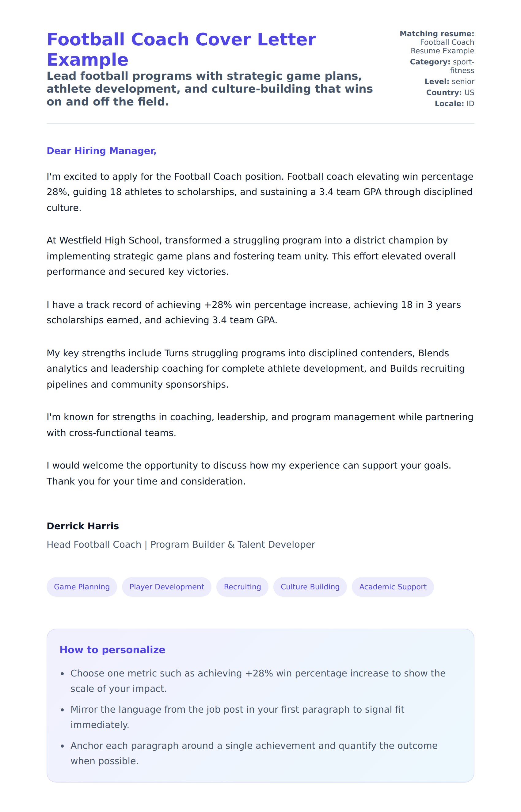Click the Academic Support tag
The height and width of the screenshot is (812, 521).
(x=393, y=587)
